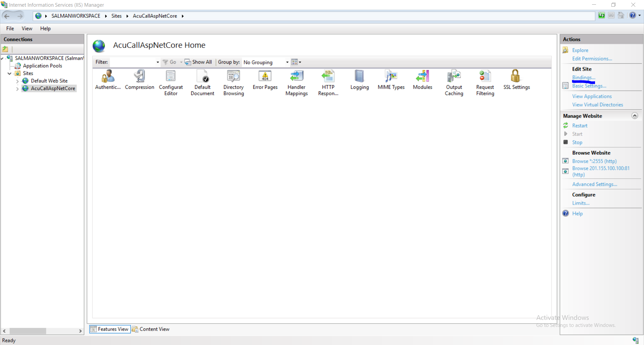Open the Compression feature
Viewport: 644px width, 345px height.
pyautogui.click(x=139, y=76)
